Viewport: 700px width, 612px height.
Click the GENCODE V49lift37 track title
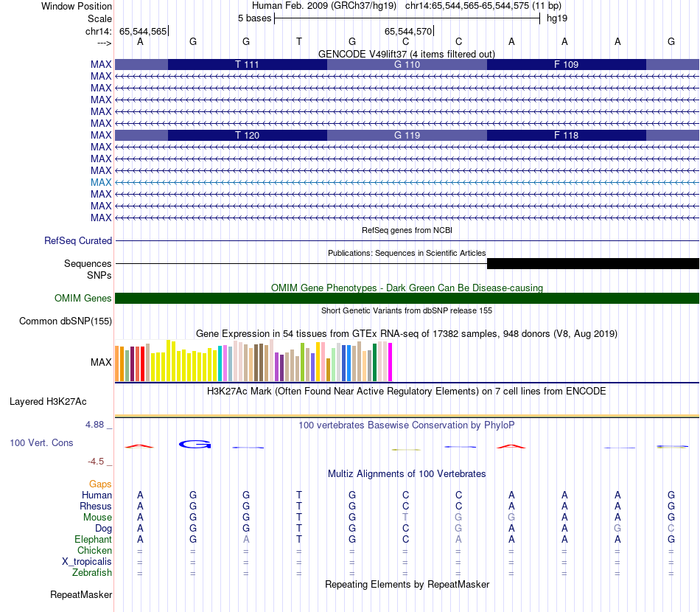407,54
